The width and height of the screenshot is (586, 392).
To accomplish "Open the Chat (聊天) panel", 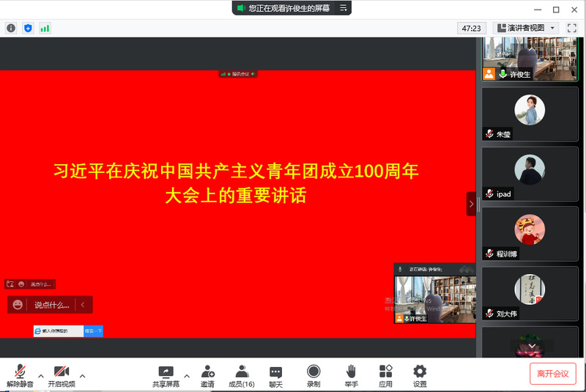I will pos(275,376).
